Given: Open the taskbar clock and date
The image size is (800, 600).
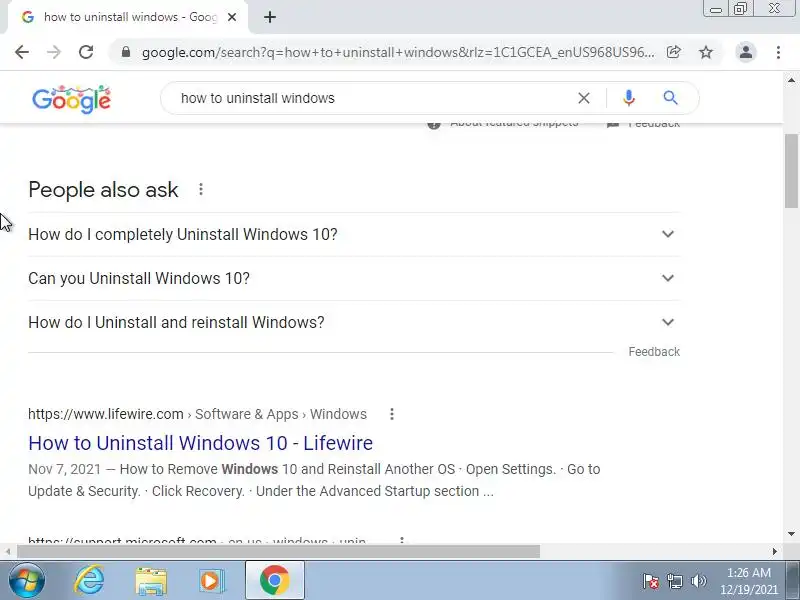Looking at the screenshot, I should [x=749, y=581].
